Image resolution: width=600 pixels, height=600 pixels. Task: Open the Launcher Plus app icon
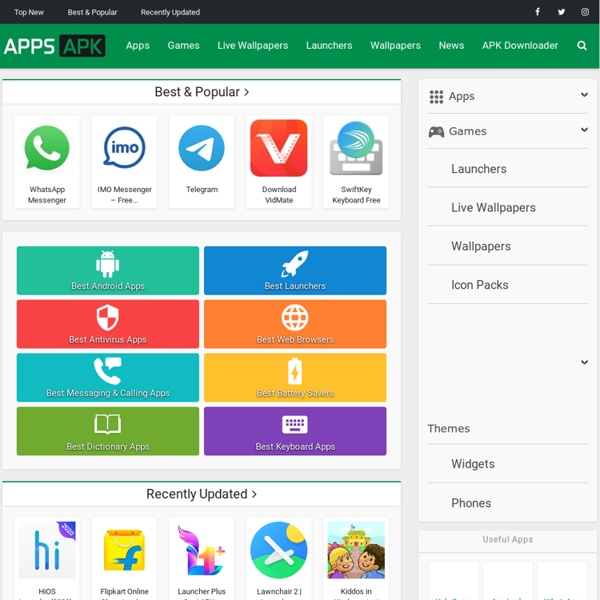(x=202, y=550)
